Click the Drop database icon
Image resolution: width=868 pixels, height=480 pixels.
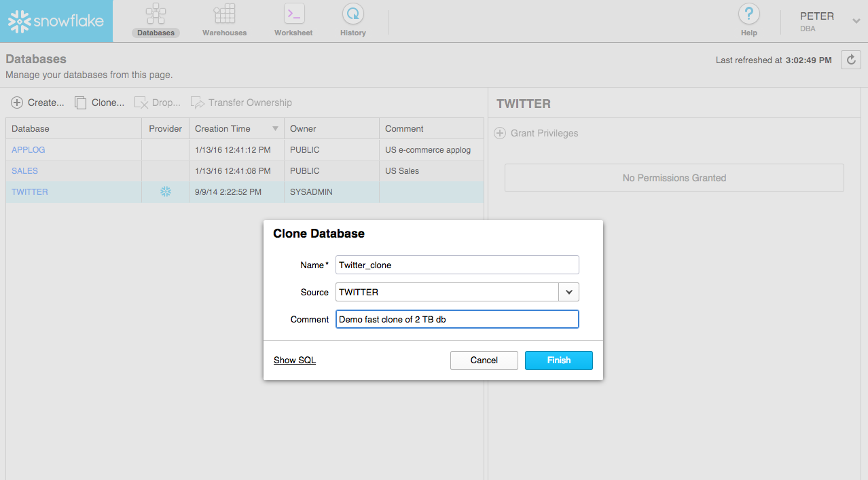tap(141, 103)
